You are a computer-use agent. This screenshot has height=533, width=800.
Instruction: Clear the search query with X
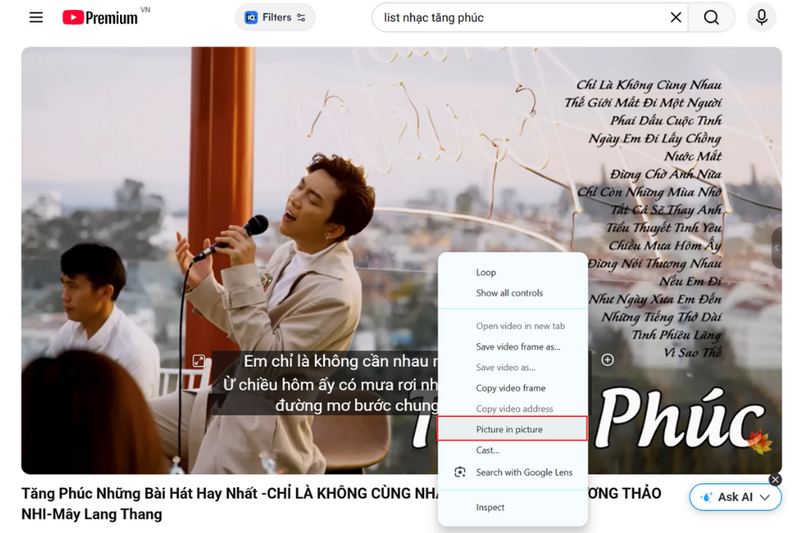coord(676,17)
